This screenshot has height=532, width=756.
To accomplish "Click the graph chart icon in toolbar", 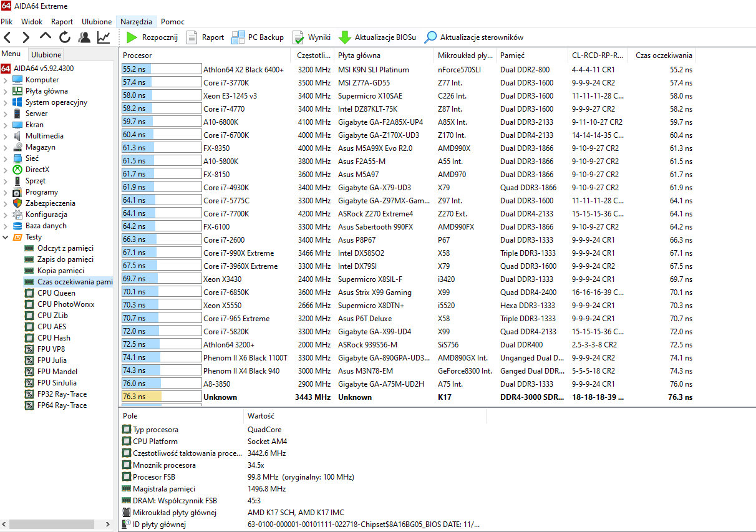I will [104, 37].
